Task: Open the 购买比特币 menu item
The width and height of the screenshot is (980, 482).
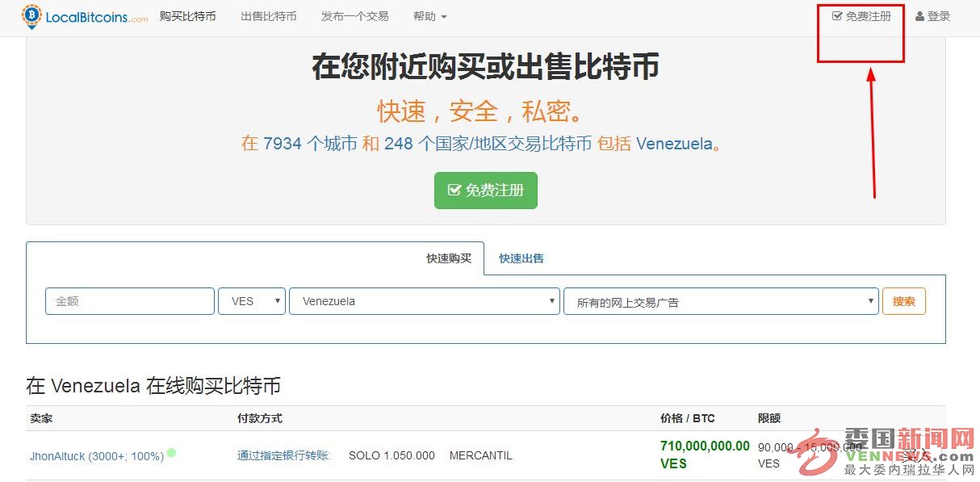Action: pyautogui.click(x=188, y=16)
